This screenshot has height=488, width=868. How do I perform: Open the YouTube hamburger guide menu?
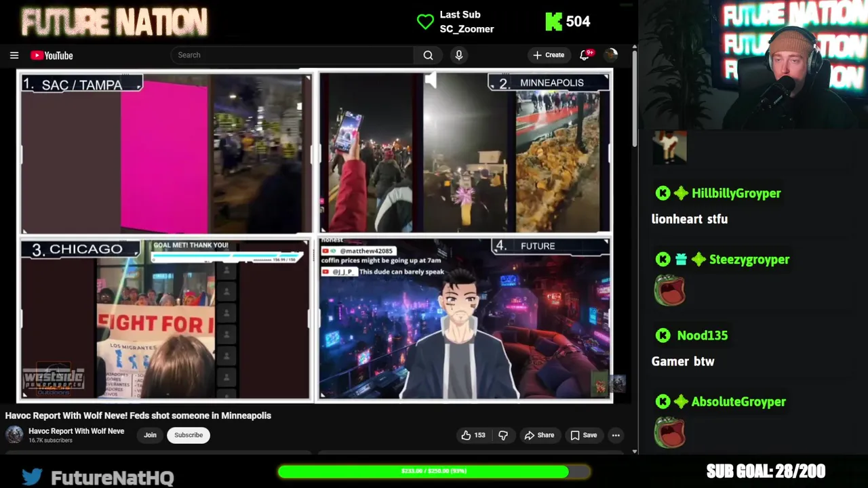14,56
